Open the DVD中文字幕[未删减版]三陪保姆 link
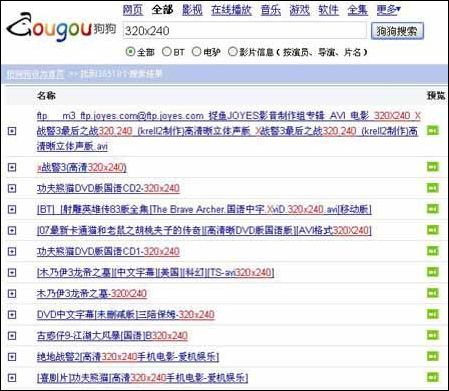 click(126, 315)
